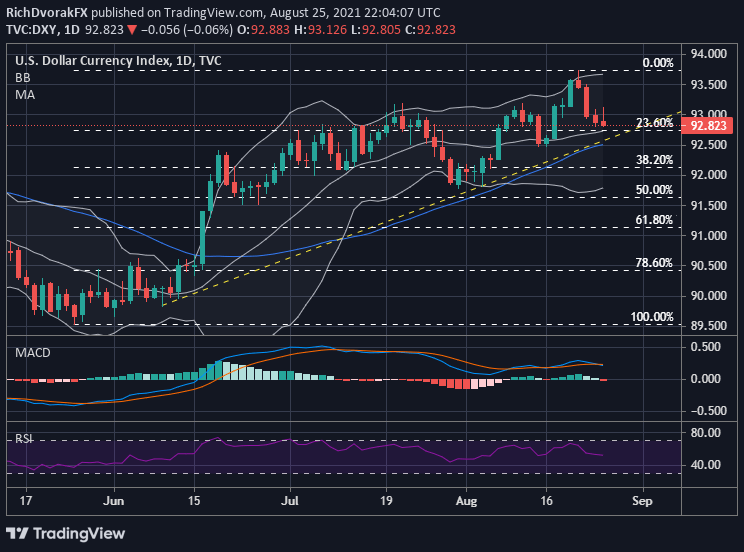Click the high price value H:93.126

click(320, 30)
